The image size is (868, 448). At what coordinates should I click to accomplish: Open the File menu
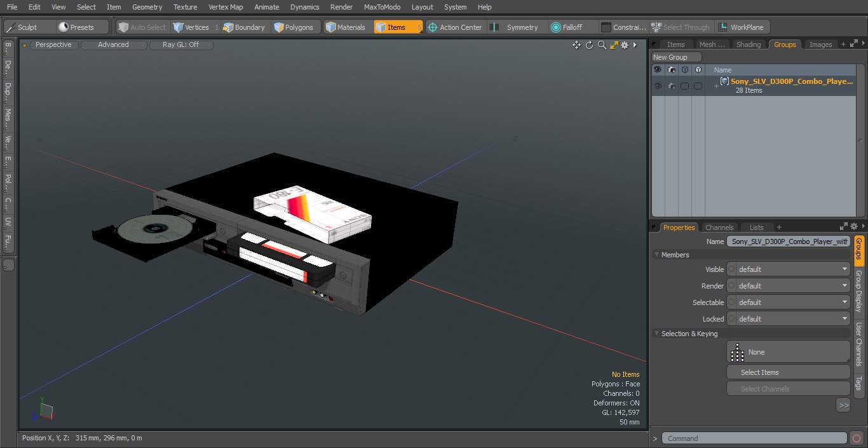(x=12, y=7)
